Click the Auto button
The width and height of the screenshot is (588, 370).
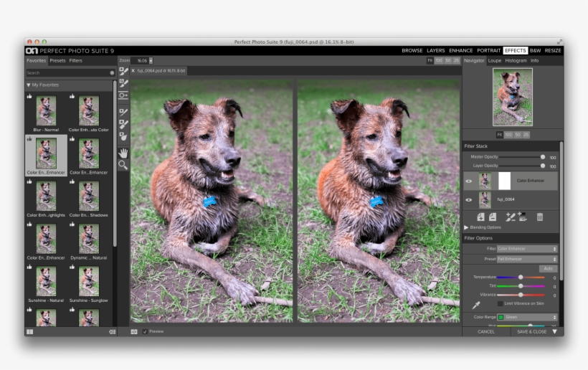[549, 268]
